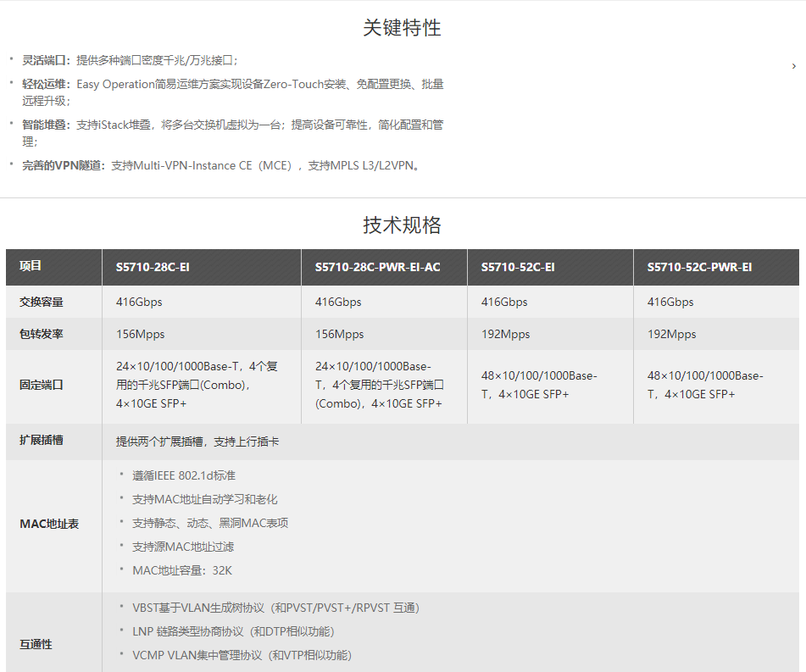Click 支持MAC地址自动学习和老化 bullet
The image size is (806, 672).
point(204,499)
